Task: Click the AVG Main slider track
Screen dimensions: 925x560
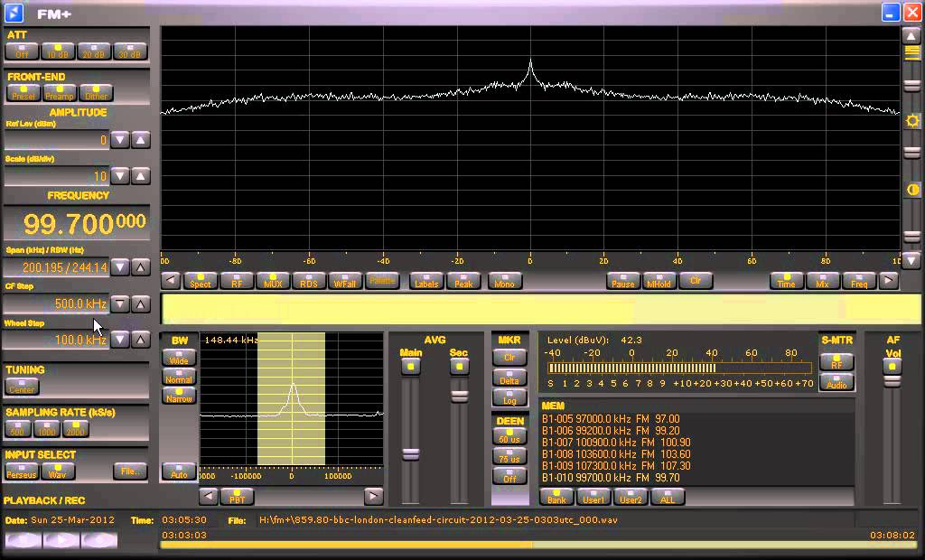Action: (411, 440)
